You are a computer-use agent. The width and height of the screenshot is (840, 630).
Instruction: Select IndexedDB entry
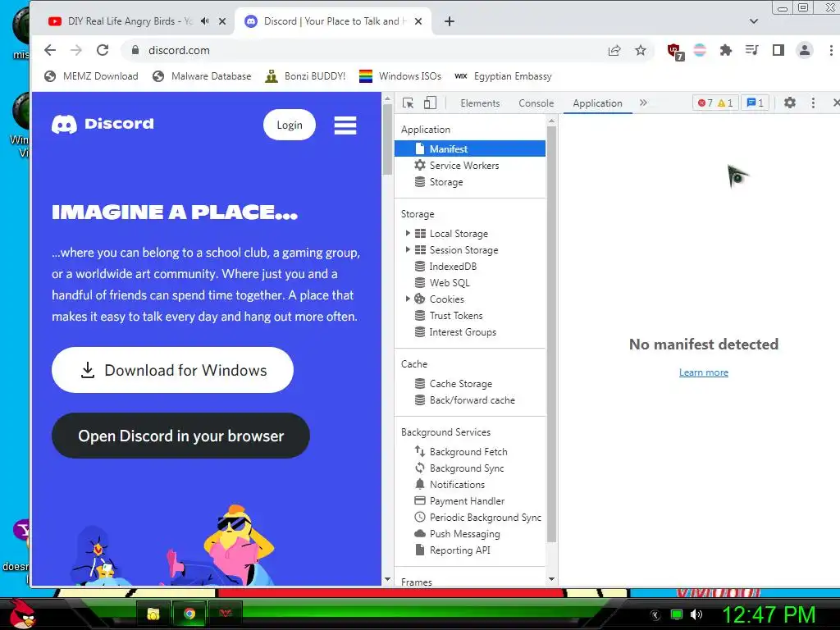[x=453, y=267]
